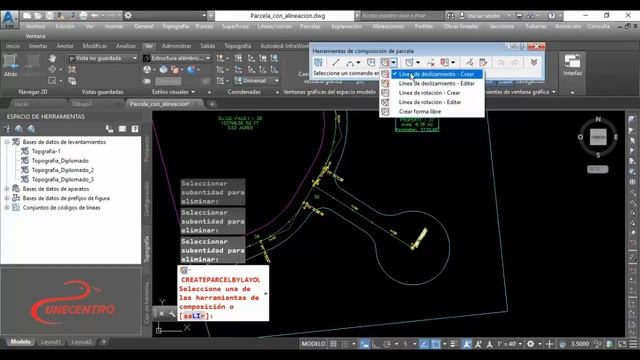This screenshot has width=640, height=360.
Task: Click the new drawing tab plus button
Action: (x=212, y=104)
